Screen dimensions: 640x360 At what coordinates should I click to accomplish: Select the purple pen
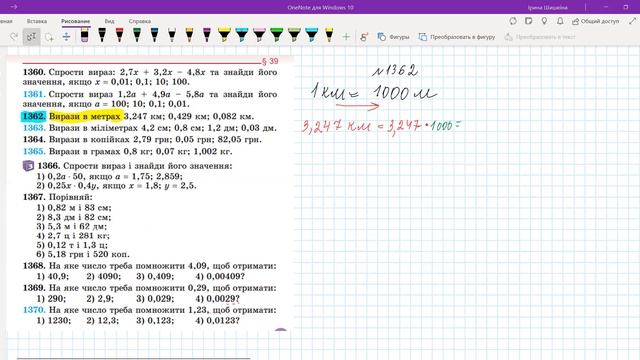[x=207, y=35]
